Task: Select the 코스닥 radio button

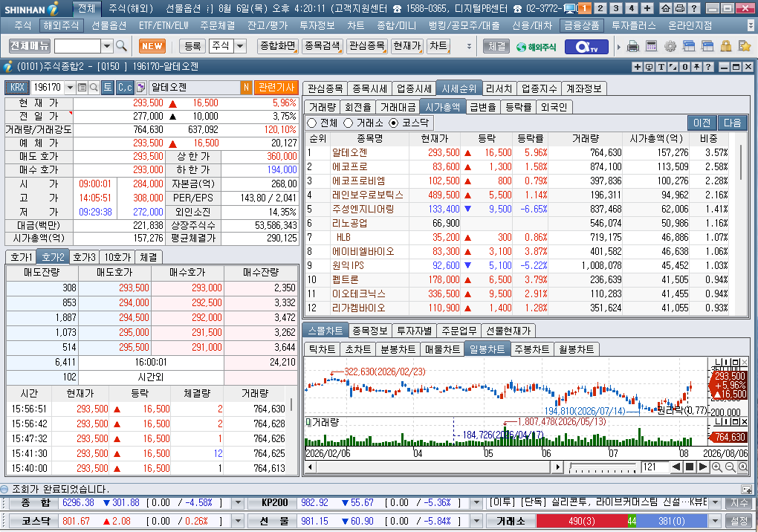Action: pos(394,123)
